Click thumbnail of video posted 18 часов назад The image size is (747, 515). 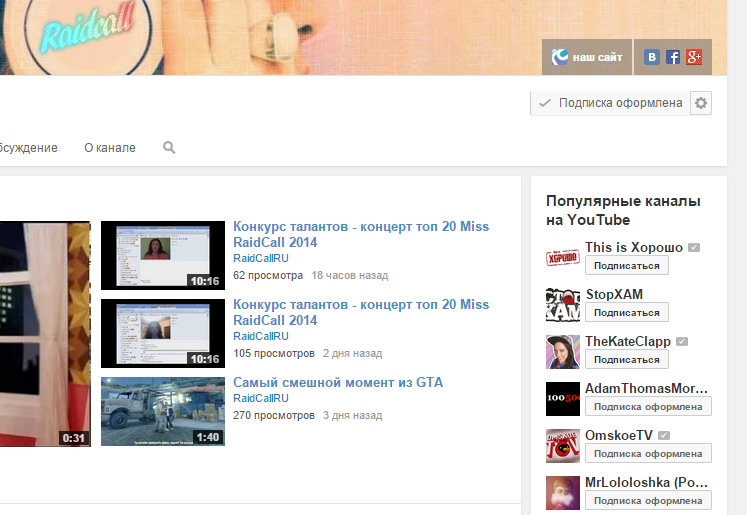(163, 255)
